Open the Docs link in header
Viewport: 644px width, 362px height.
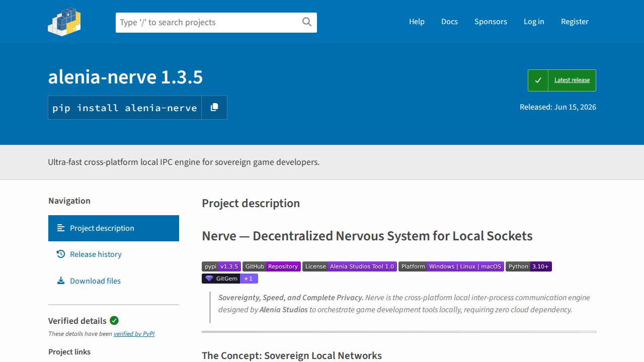[x=449, y=22]
